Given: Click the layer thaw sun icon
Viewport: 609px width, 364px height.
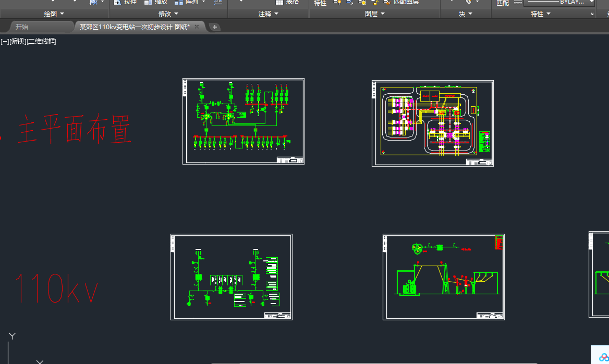Looking at the screenshot, I should pos(362,2).
